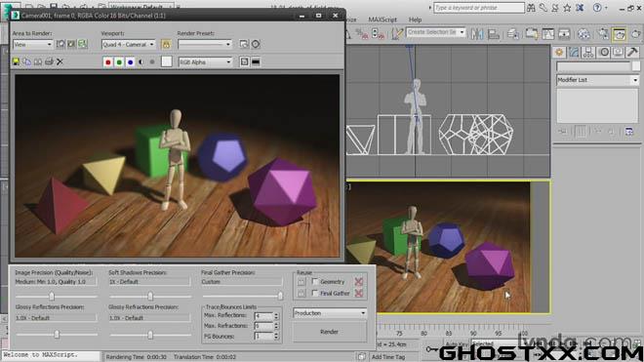Expand the RGB Alpha channel dropdown
Viewport: 644px width, 362px height.
click(x=205, y=62)
